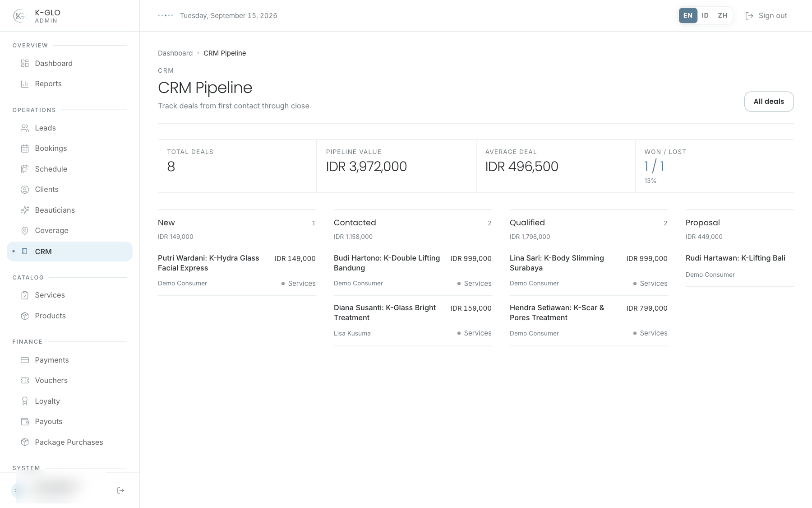Click the Clients person icon

tap(25, 190)
